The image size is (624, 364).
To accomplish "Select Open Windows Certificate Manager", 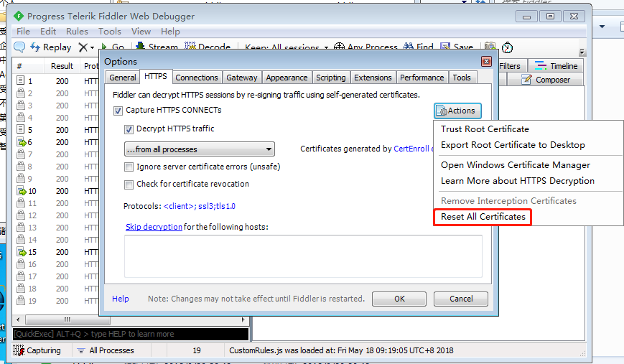I will click(516, 164).
